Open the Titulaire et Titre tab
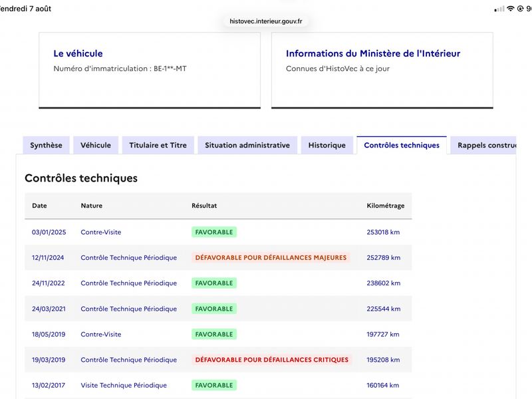 click(x=158, y=145)
